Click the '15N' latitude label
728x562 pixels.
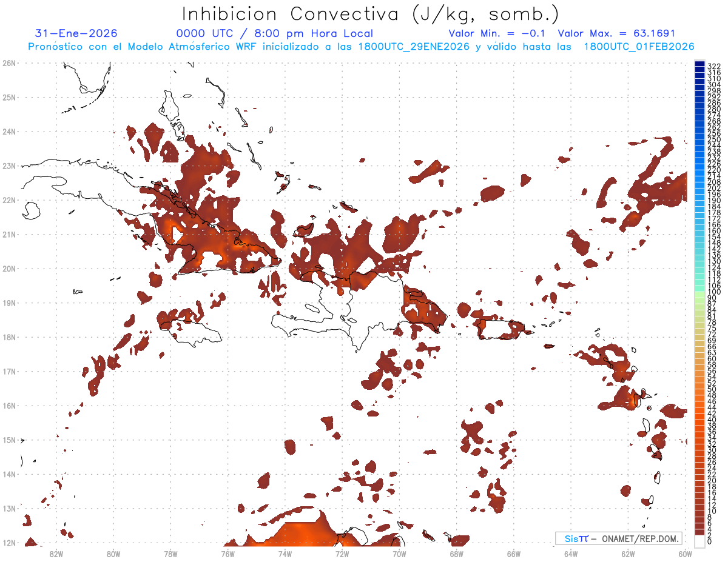pyautogui.click(x=9, y=440)
